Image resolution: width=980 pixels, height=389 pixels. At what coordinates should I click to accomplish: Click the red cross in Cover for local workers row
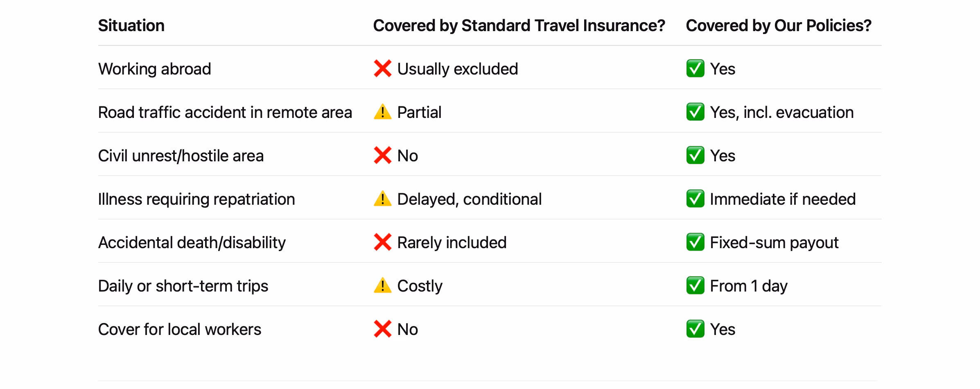[382, 329]
